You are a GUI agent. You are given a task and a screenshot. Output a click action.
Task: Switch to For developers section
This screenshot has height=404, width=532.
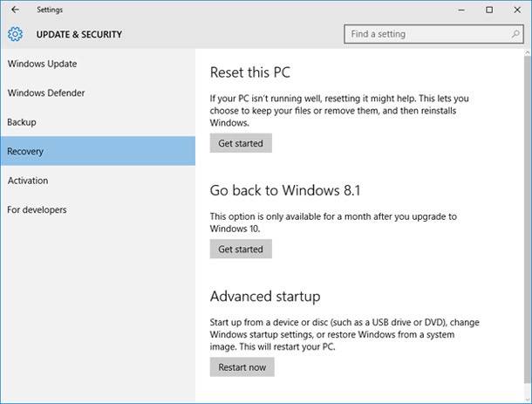pos(37,209)
